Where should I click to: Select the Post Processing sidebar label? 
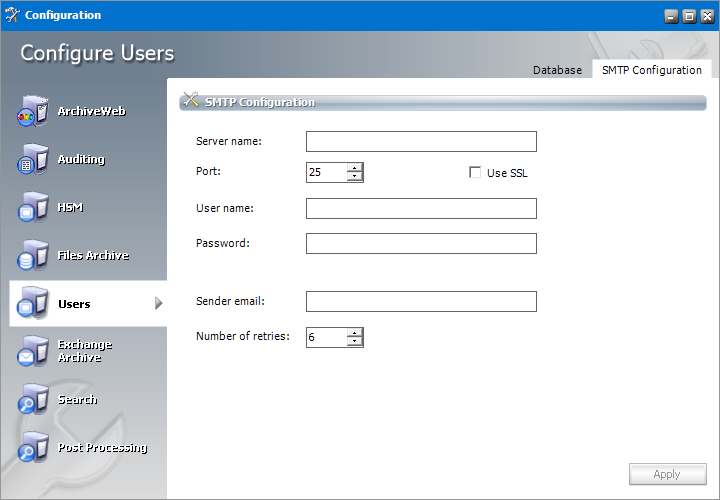click(x=103, y=448)
